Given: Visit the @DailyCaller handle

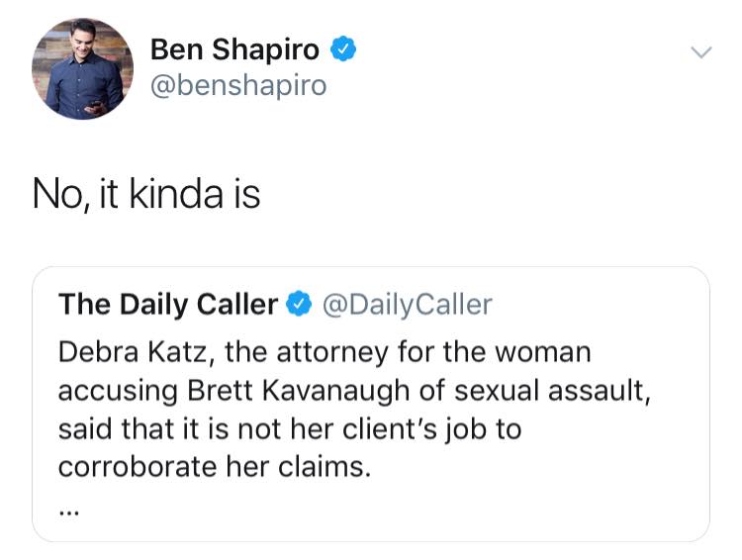Looking at the screenshot, I should [x=408, y=305].
